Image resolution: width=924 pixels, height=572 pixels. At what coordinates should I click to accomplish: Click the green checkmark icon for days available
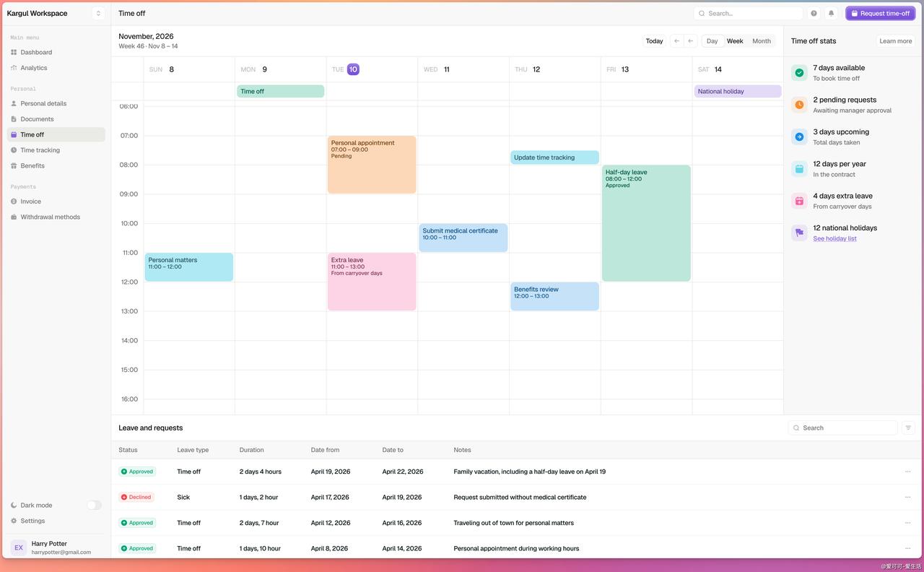click(x=799, y=73)
